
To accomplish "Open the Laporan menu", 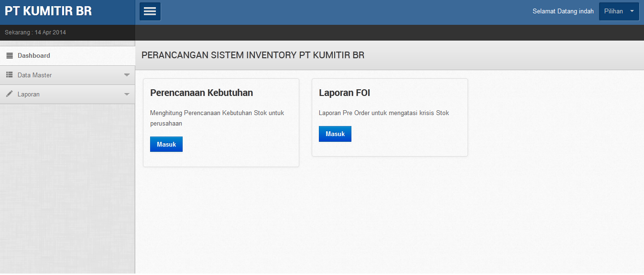I will point(29,94).
